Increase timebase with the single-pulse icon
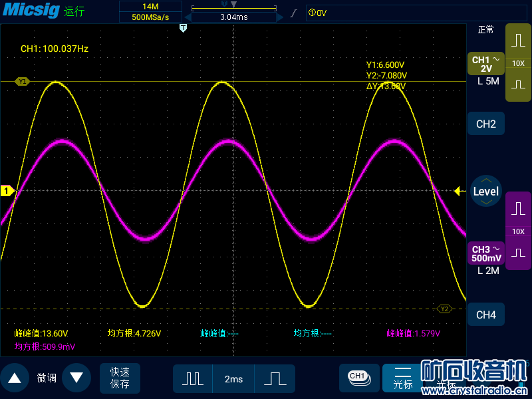532x399 pixels. 275,378
